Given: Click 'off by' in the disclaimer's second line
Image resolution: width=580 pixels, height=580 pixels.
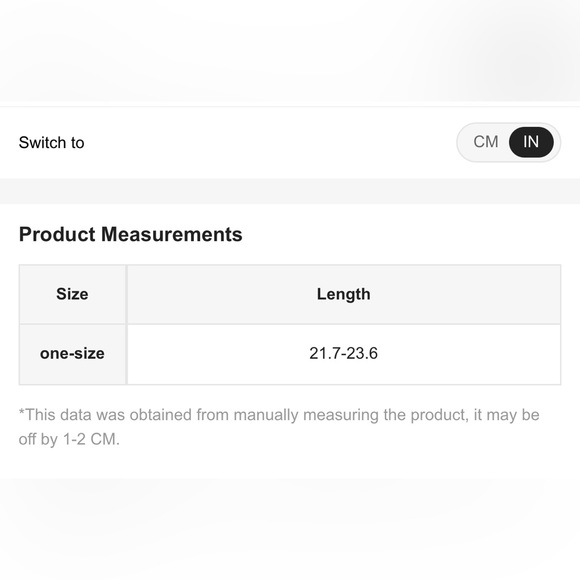Looking at the screenshot, I should (38, 440).
